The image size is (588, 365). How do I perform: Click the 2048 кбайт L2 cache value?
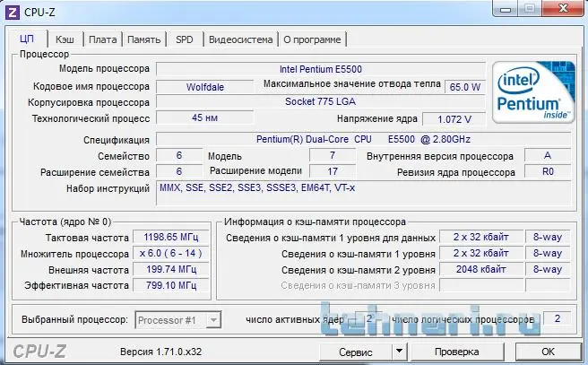point(481,269)
